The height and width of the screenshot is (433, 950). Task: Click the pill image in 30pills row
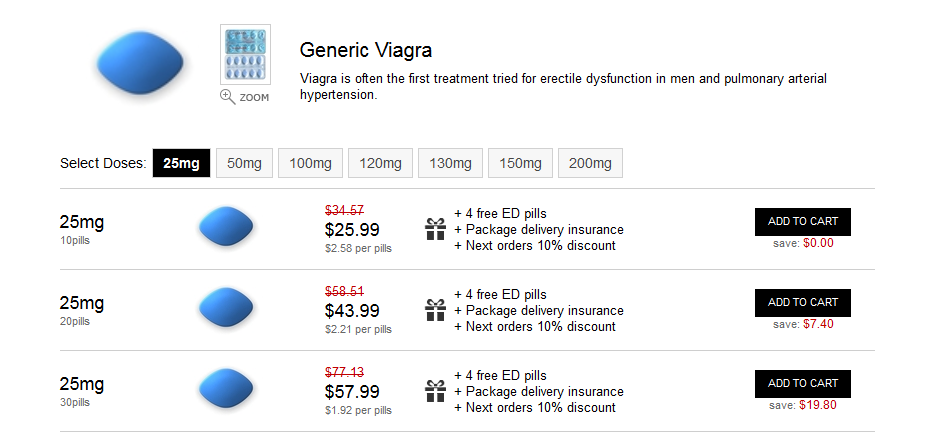pos(226,388)
